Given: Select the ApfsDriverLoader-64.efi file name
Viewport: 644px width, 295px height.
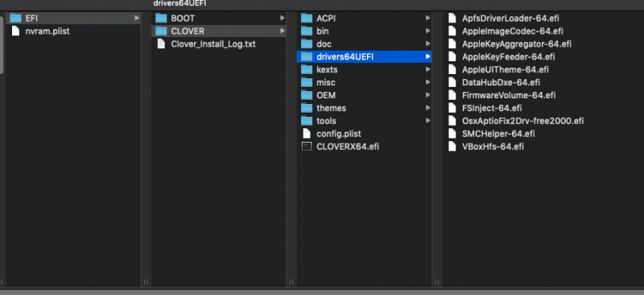Looking at the screenshot, I should click(510, 18).
